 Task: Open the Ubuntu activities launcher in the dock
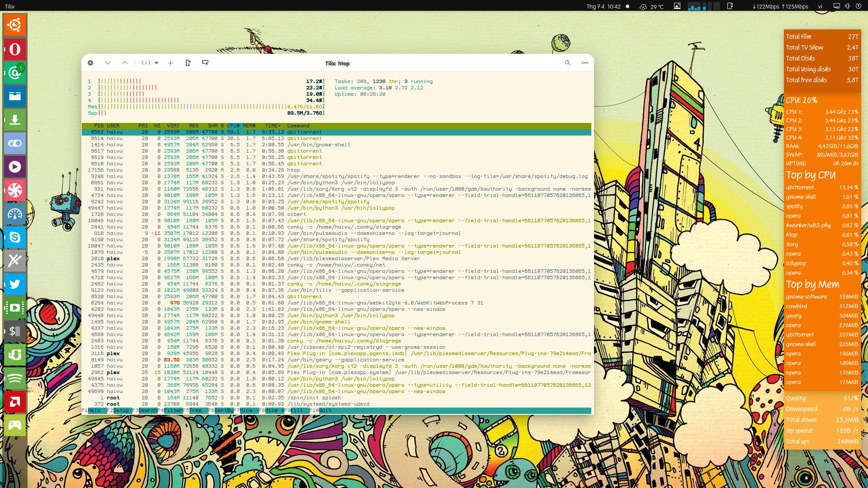click(15, 25)
